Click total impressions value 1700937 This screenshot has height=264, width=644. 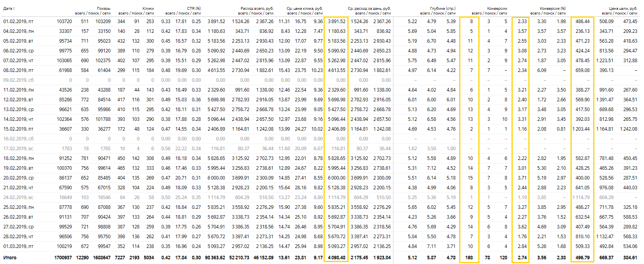point(63,258)
